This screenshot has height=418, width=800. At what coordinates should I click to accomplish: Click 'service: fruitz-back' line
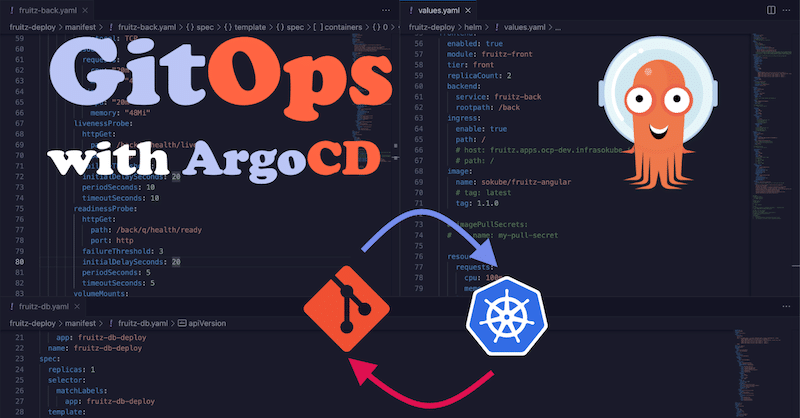[498, 97]
